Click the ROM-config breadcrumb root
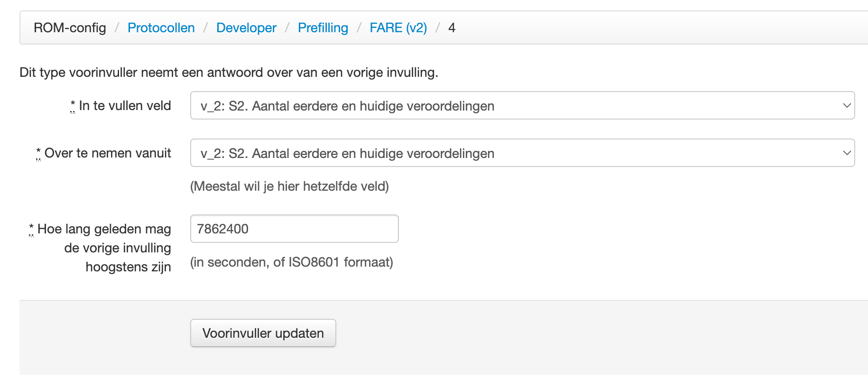The image size is (868, 389). click(70, 28)
